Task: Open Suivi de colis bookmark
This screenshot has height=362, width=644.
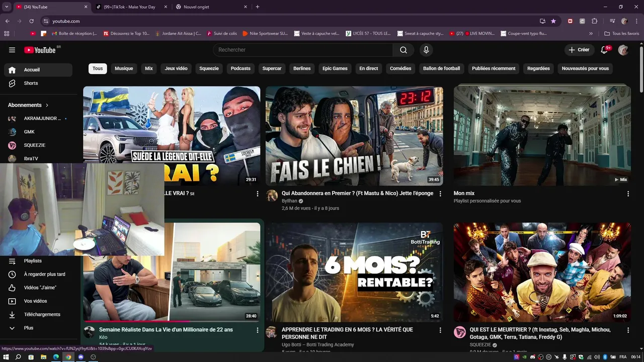Action: [x=222, y=34]
